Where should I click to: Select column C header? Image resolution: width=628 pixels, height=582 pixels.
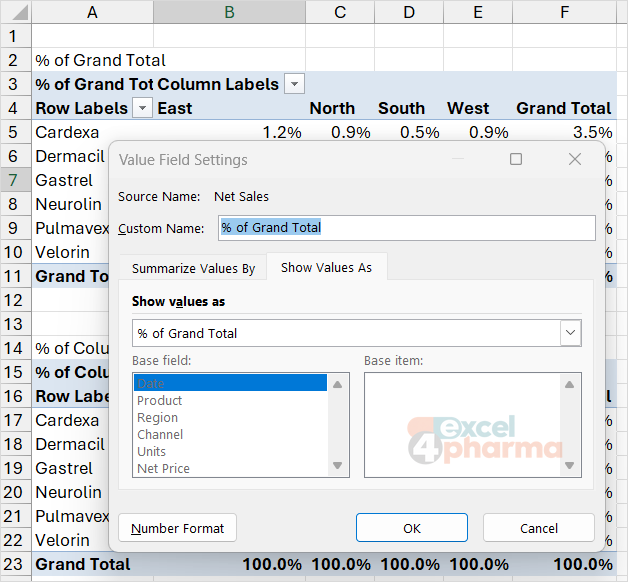[x=340, y=12]
